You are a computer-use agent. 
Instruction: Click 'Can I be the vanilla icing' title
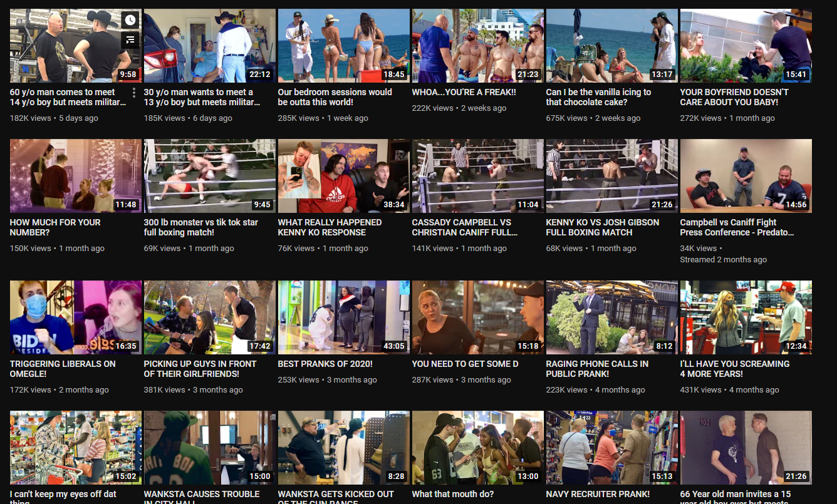tap(598, 97)
